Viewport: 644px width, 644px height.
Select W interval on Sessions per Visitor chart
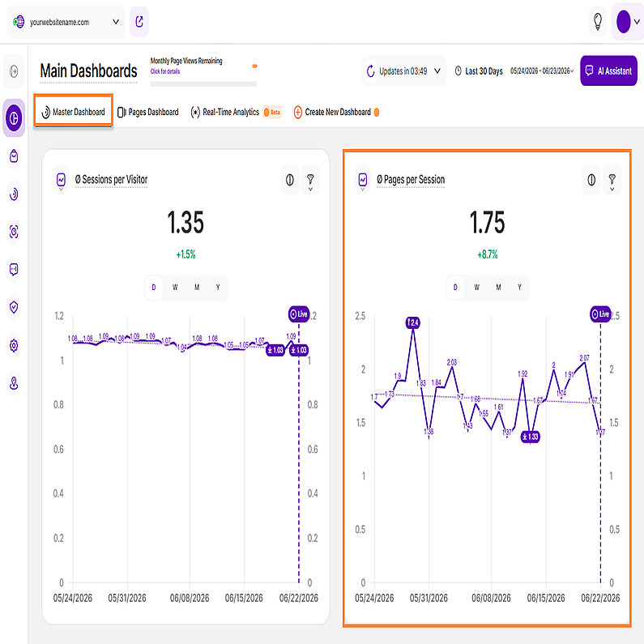click(175, 287)
